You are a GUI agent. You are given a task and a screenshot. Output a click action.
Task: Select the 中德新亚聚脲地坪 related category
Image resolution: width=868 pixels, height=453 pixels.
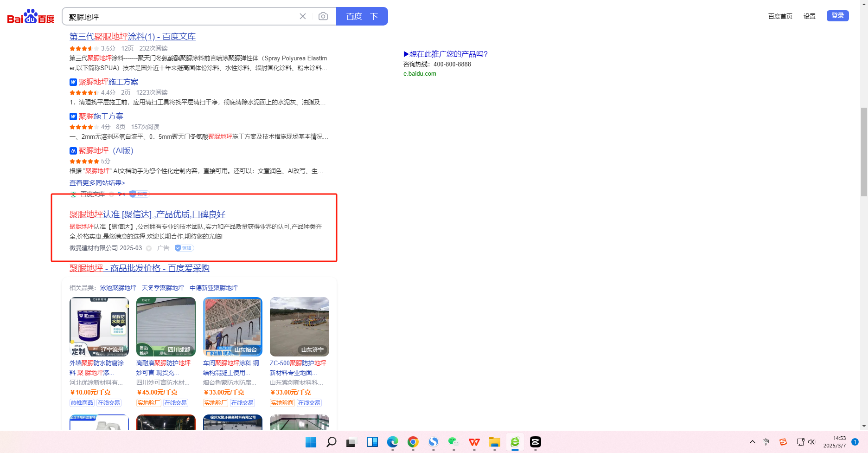(x=214, y=288)
